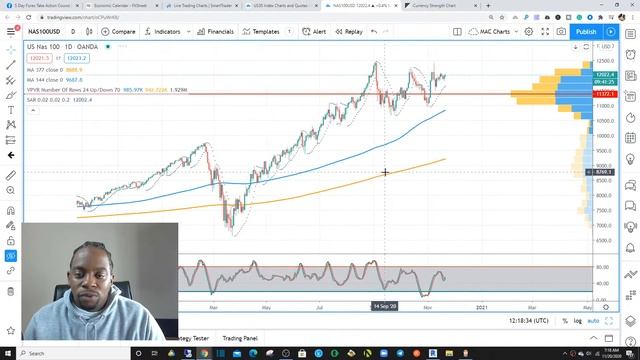Select the patterns tool in left sidebar
This screenshot has height=360, width=640.
pyautogui.click(x=11, y=125)
